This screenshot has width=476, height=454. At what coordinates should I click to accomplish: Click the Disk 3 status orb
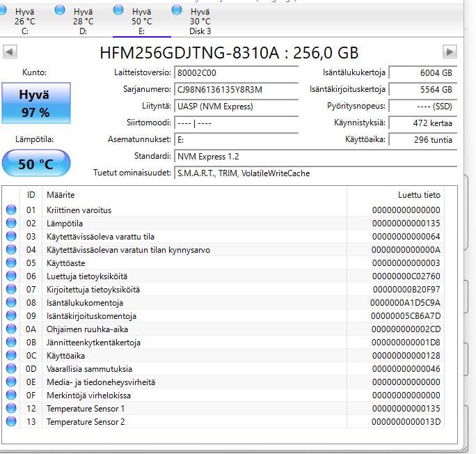tap(177, 10)
